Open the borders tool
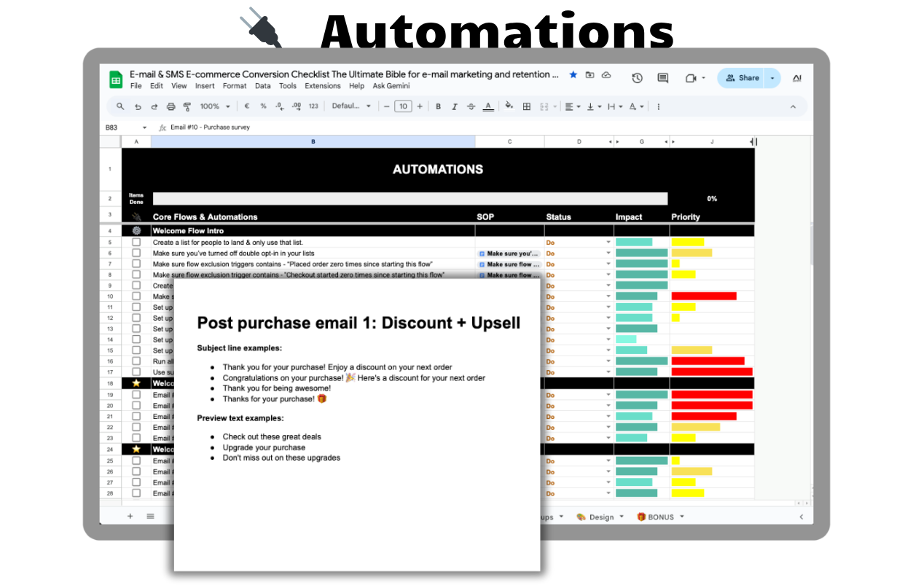The image size is (913, 588). 527,106
